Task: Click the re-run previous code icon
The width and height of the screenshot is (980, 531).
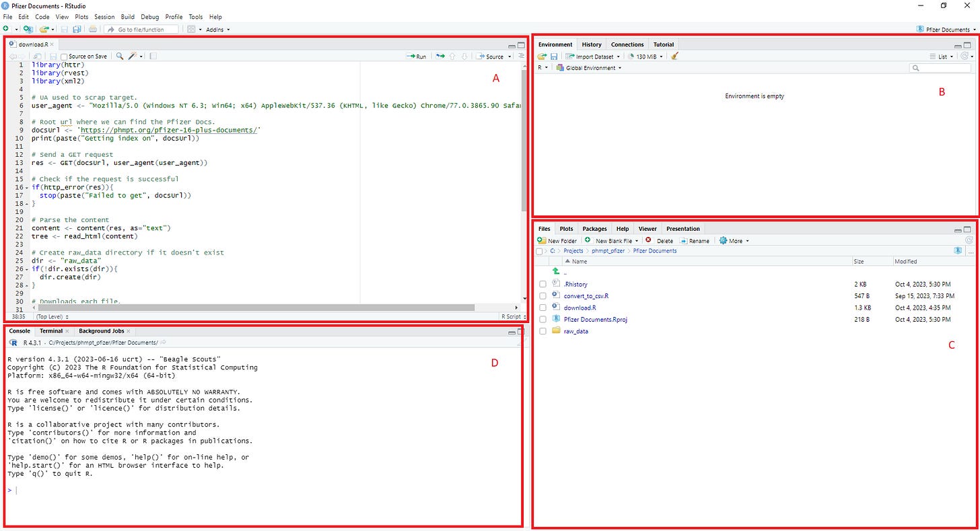Action: [x=440, y=57]
